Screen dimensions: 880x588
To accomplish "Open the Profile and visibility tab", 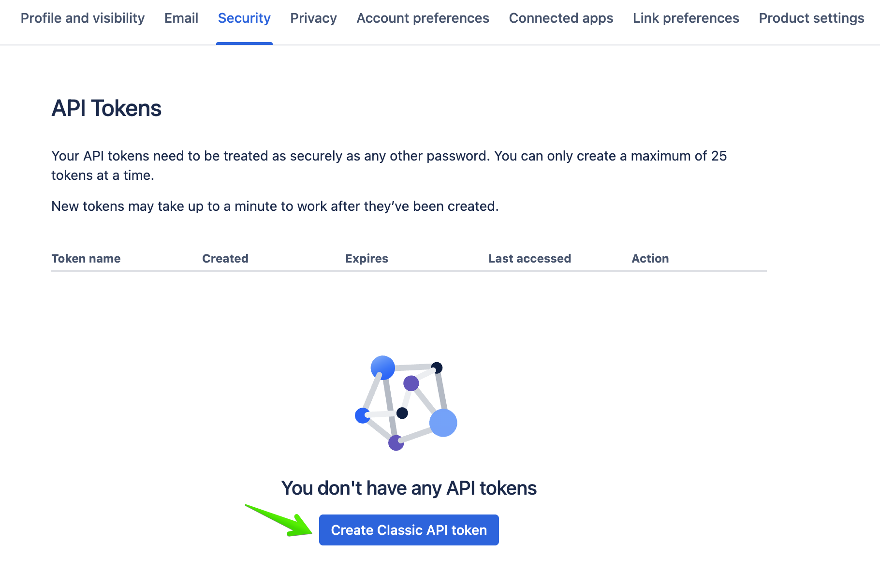I will click(83, 18).
